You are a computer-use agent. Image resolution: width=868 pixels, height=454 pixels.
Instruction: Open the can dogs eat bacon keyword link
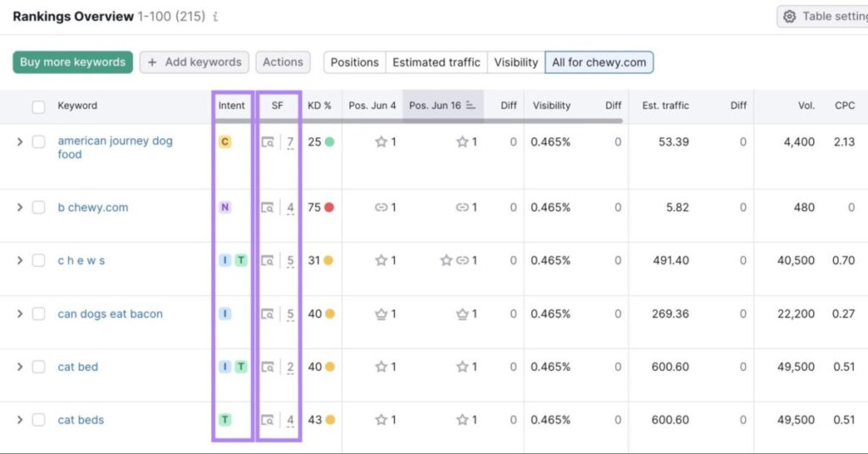coord(110,313)
